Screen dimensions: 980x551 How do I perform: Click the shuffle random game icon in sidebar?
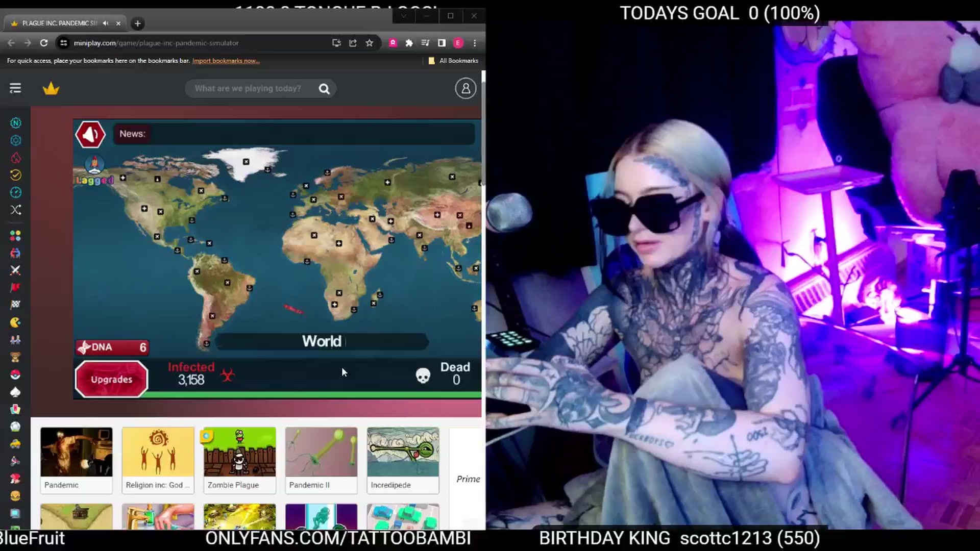click(x=15, y=210)
